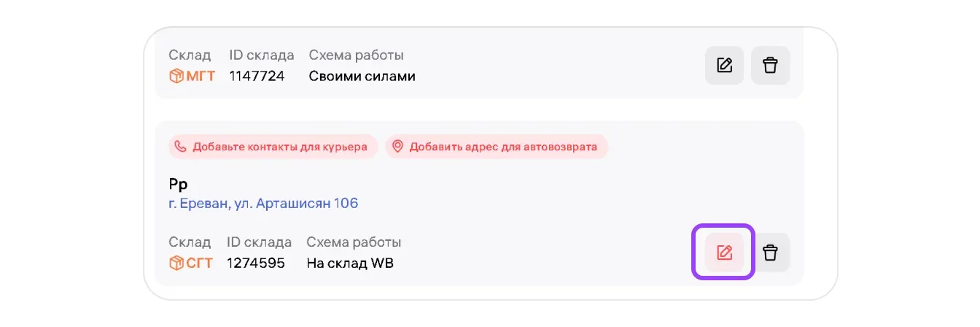
Task: Click the "Своими силами" work scheme value
Action: point(362,76)
